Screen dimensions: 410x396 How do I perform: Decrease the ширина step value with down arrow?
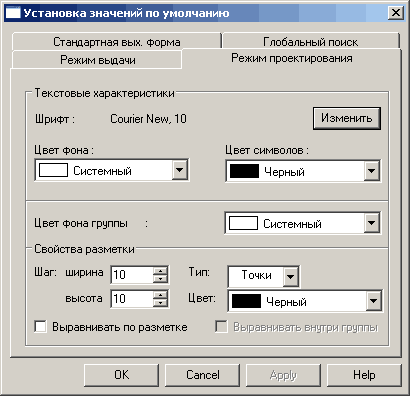coord(160,279)
